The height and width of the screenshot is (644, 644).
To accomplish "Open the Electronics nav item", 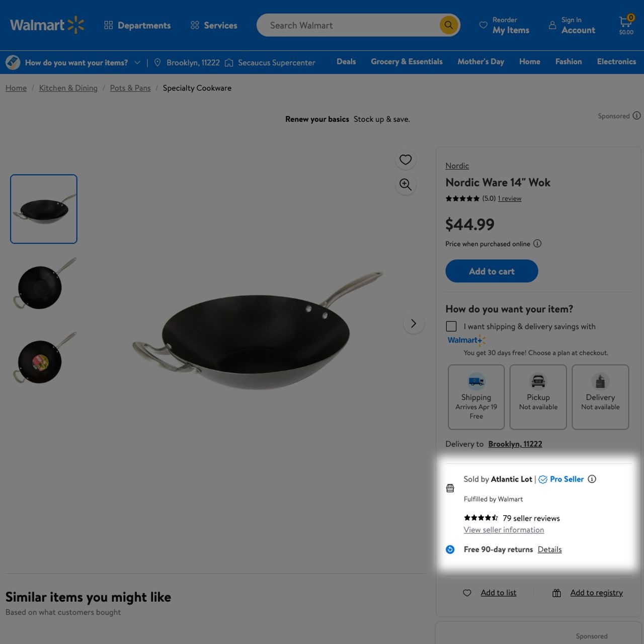I will pos(616,61).
